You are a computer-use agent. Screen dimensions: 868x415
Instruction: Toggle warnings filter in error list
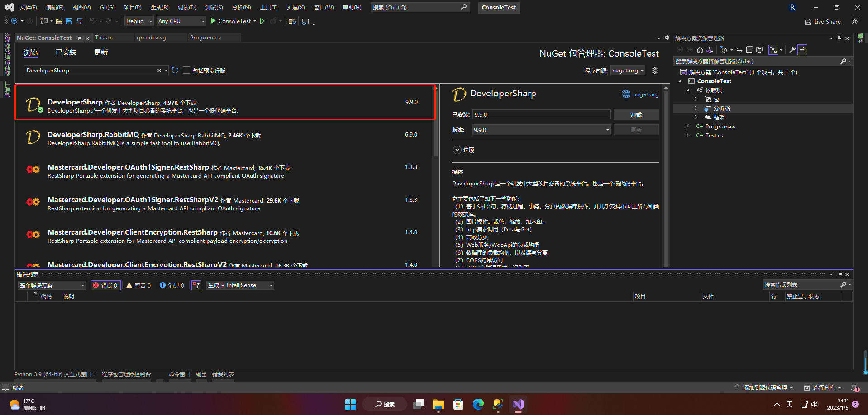pyautogui.click(x=138, y=285)
